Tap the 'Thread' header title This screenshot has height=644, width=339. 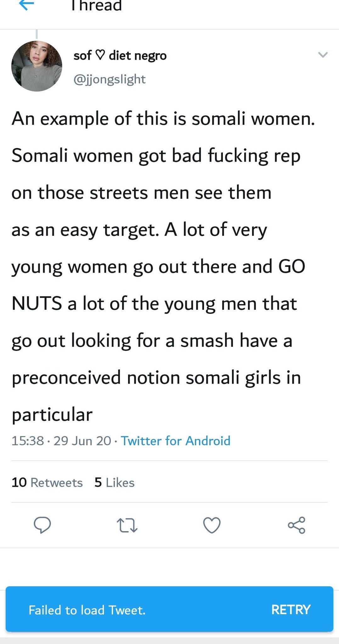click(x=96, y=6)
